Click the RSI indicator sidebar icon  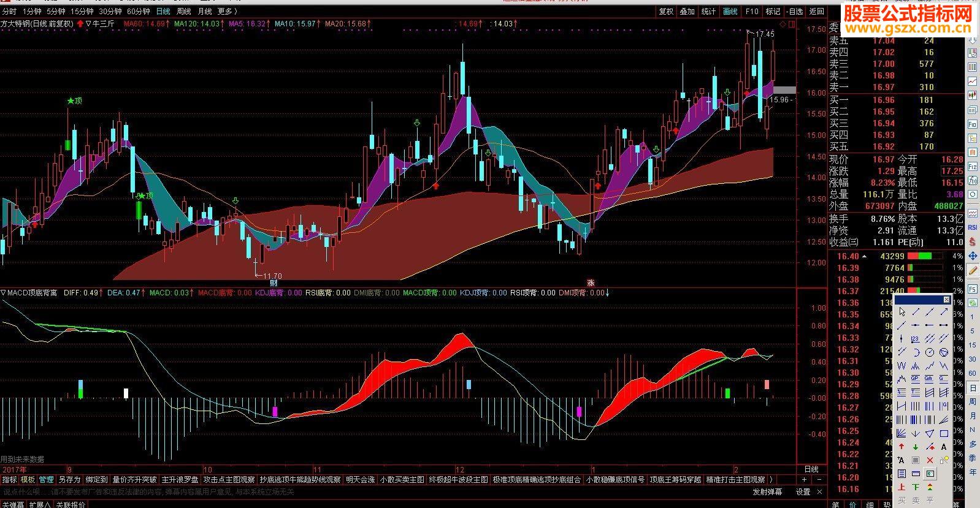pos(973,227)
